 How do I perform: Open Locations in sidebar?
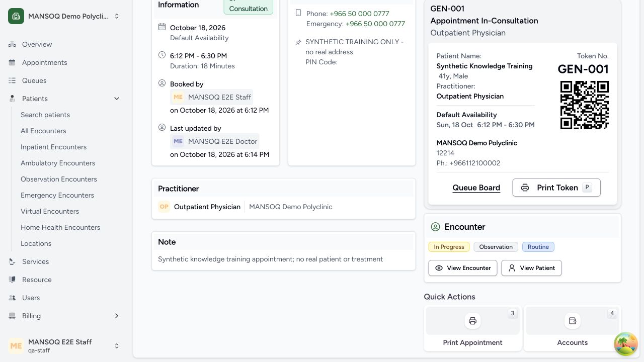click(x=36, y=243)
